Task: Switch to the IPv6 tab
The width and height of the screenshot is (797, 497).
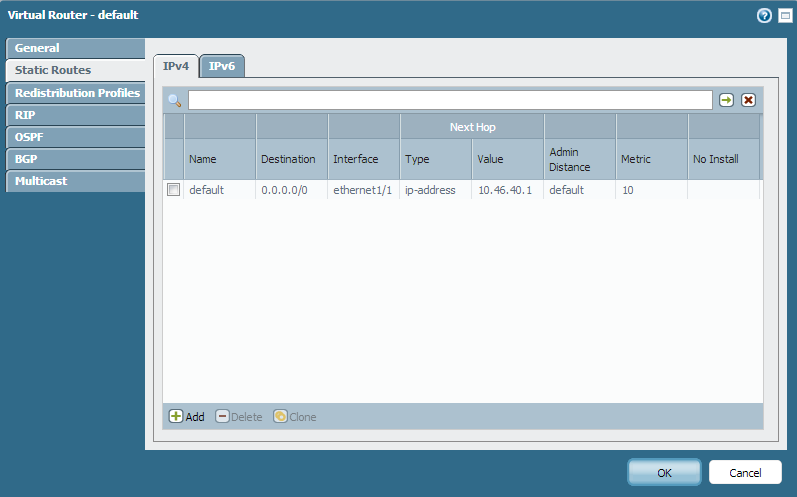Action: [222, 66]
